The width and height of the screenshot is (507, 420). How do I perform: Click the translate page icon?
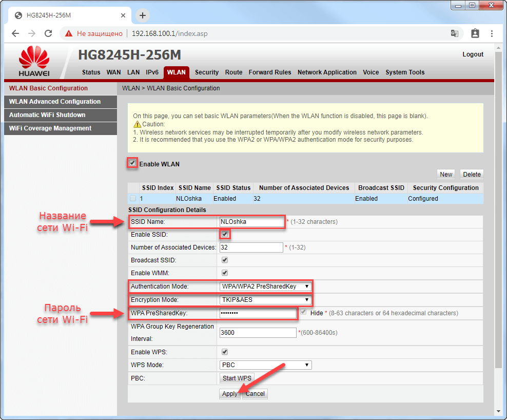coord(455,33)
